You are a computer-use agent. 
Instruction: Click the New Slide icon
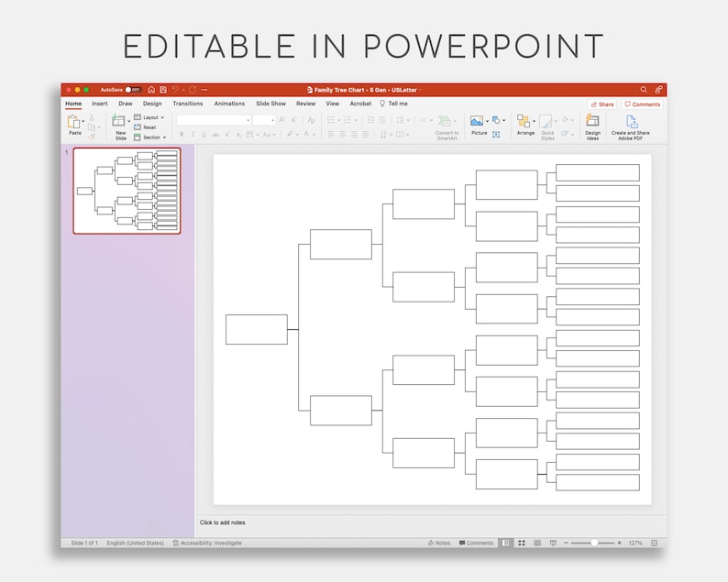point(118,121)
